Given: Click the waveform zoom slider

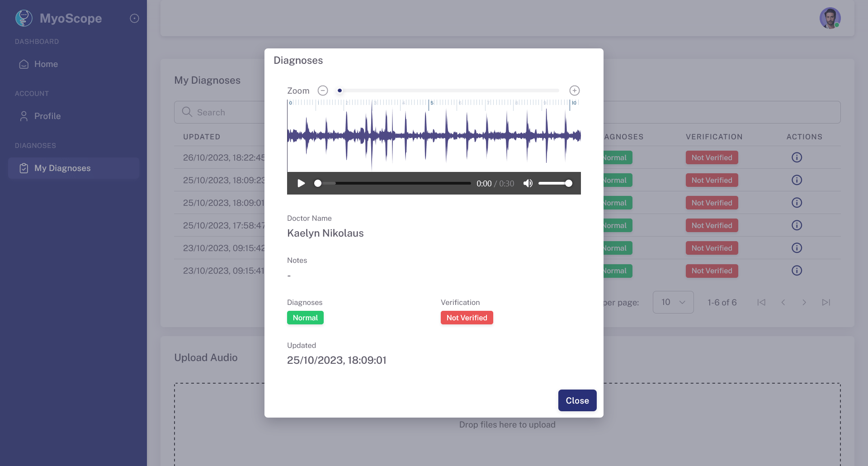Looking at the screenshot, I should coord(449,90).
